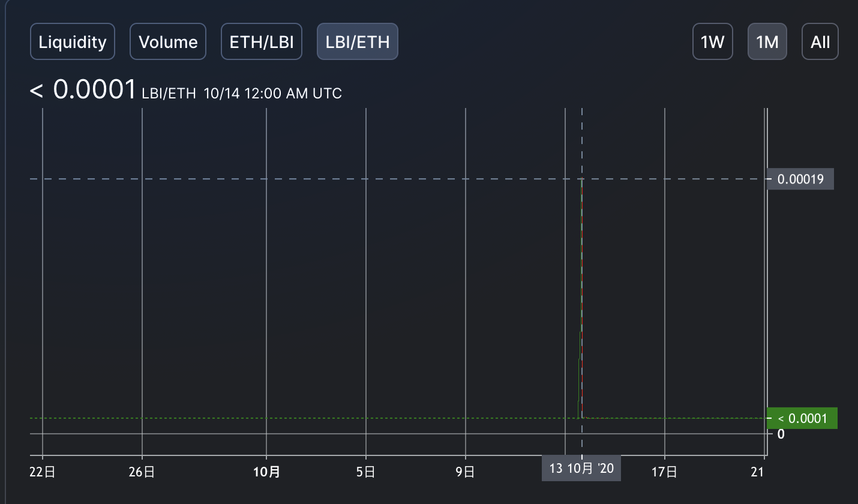Image resolution: width=858 pixels, height=504 pixels.
Task: Set time range to 1M
Action: click(x=767, y=41)
